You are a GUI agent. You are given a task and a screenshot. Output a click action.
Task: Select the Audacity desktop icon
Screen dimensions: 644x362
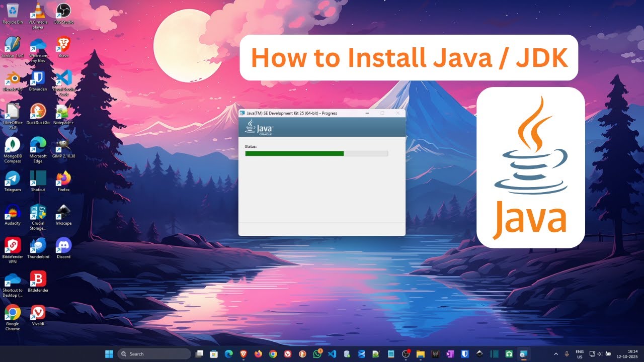click(x=13, y=215)
